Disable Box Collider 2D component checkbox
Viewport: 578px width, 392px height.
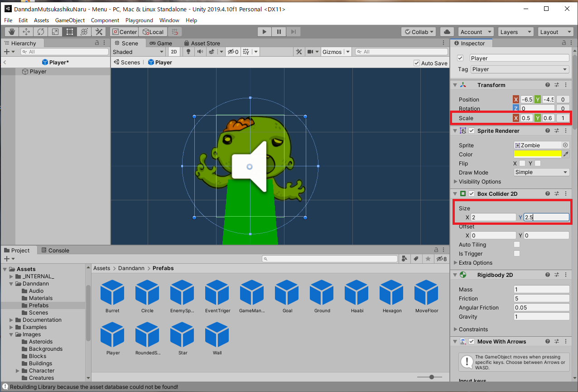pos(472,194)
